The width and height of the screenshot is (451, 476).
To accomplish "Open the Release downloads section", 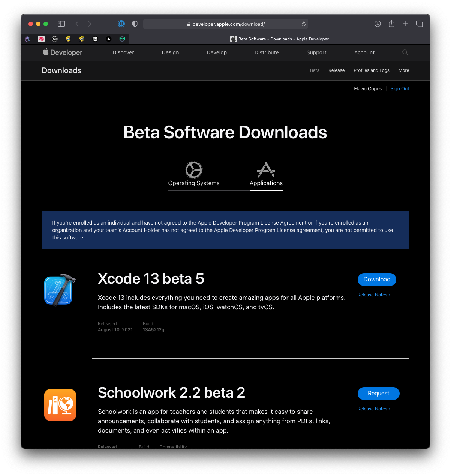I will tap(336, 70).
